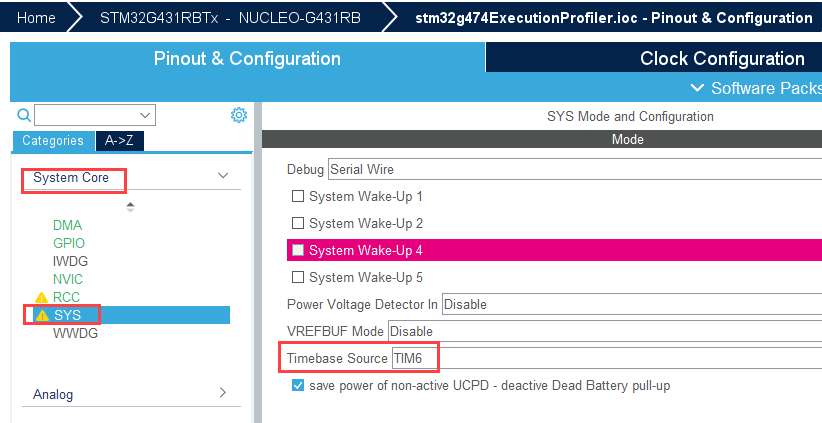Image resolution: width=822 pixels, height=423 pixels.
Task: Click the RCC warning triangle icon
Action: 41,297
